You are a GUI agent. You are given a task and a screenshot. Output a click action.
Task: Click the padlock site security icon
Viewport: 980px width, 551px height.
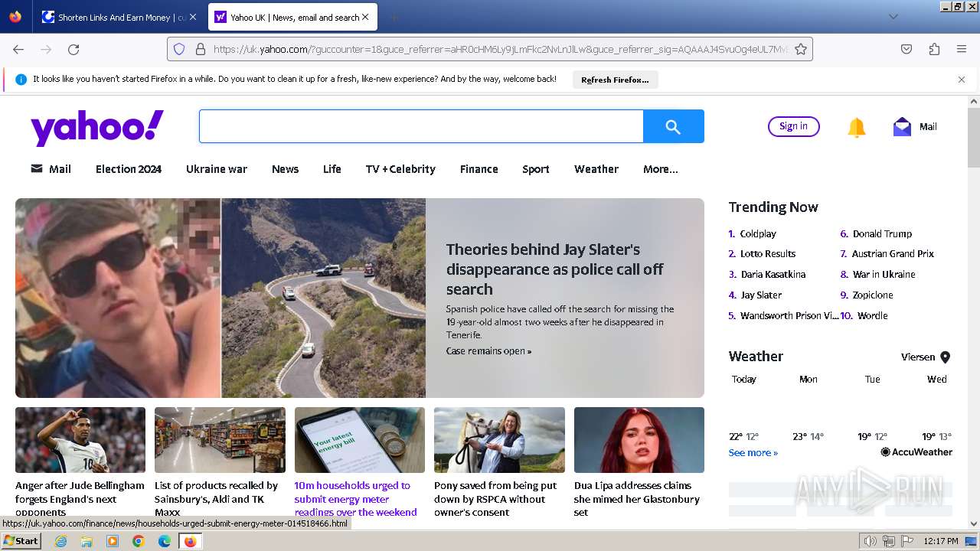(x=201, y=49)
